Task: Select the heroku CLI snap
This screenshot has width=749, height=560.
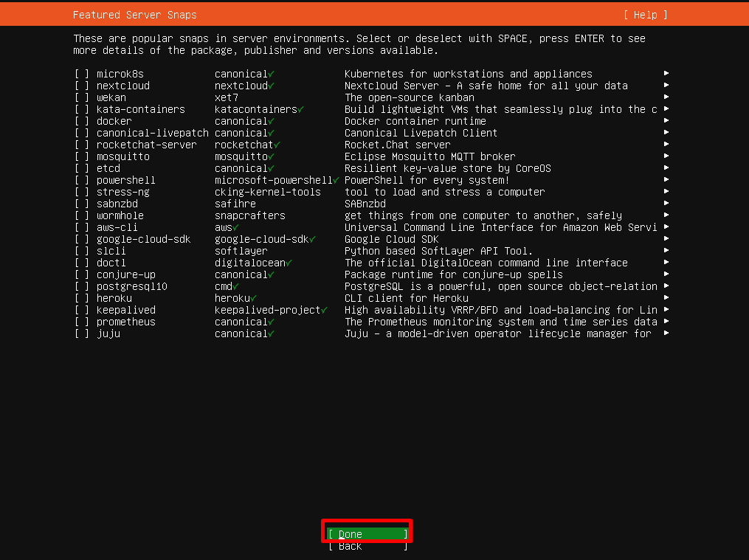Action: [82, 297]
